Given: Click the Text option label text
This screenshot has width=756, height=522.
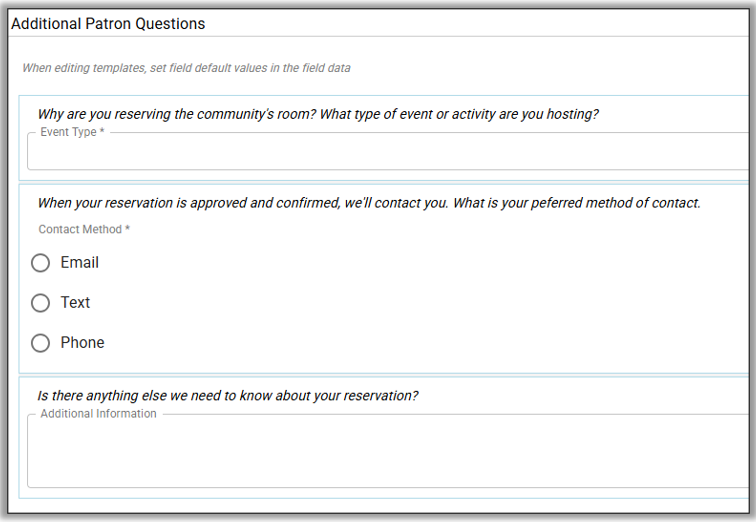Looking at the screenshot, I should click(x=75, y=303).
